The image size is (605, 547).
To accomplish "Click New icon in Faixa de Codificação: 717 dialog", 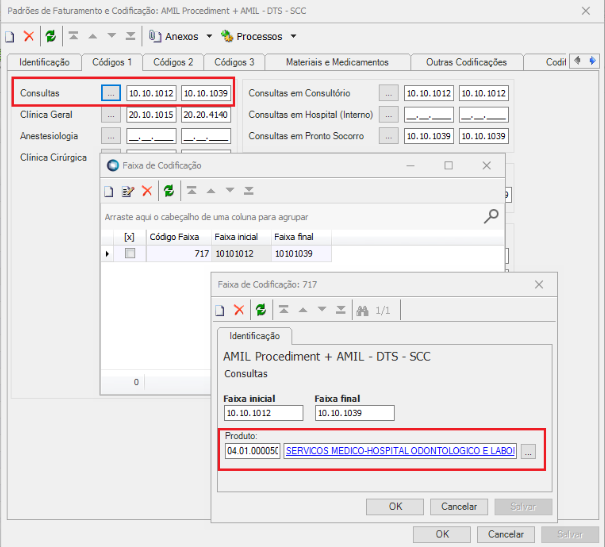I will (220, 311).
